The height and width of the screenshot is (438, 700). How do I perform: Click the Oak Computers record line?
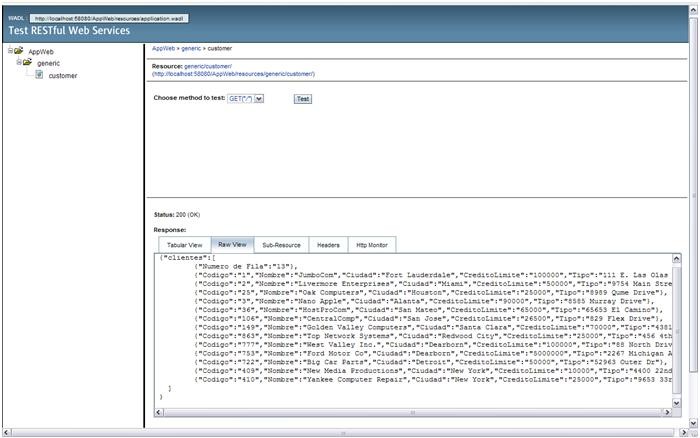click(x=431, y=292)
